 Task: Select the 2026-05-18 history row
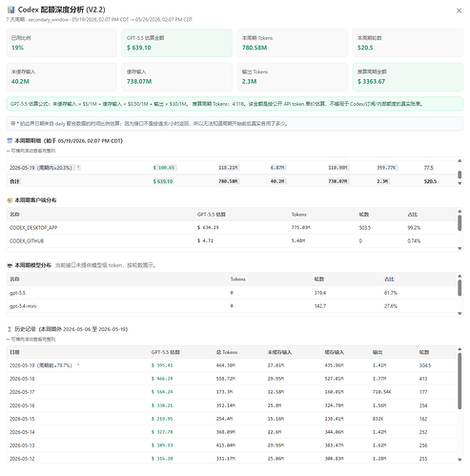coord(232,379)
